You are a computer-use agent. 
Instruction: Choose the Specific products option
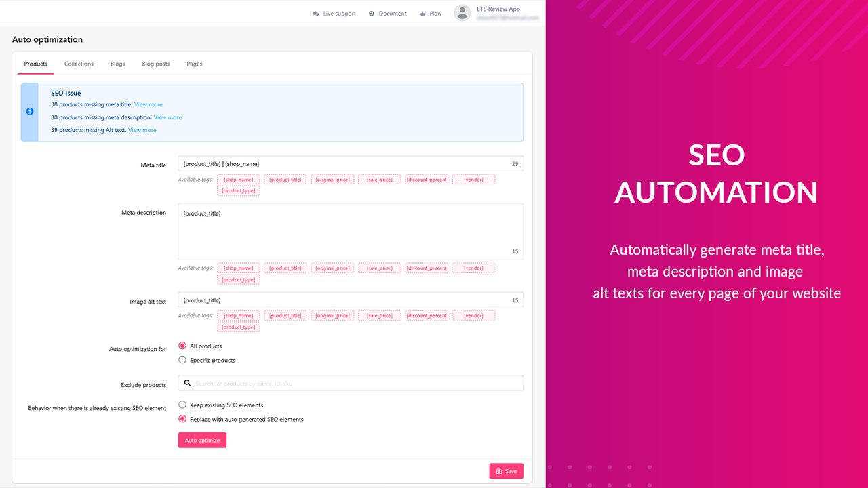click(x=182, y=360)
